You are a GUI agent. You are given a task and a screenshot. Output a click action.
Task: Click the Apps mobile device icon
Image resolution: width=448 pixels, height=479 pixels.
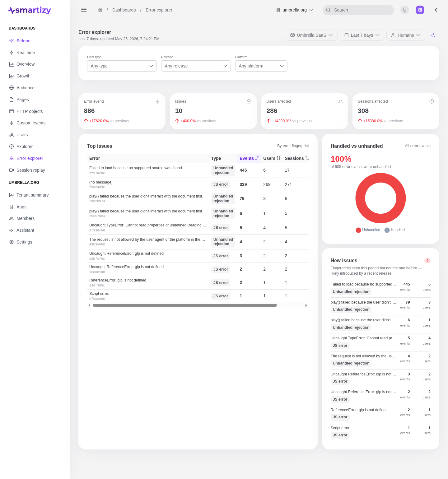pyautogui.click(x=12, y=207)
